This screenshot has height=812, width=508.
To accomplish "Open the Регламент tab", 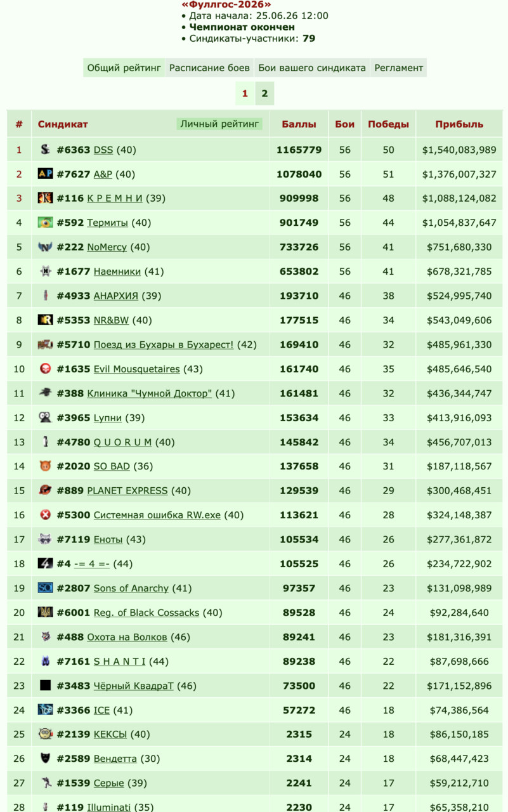I will 398,68.
